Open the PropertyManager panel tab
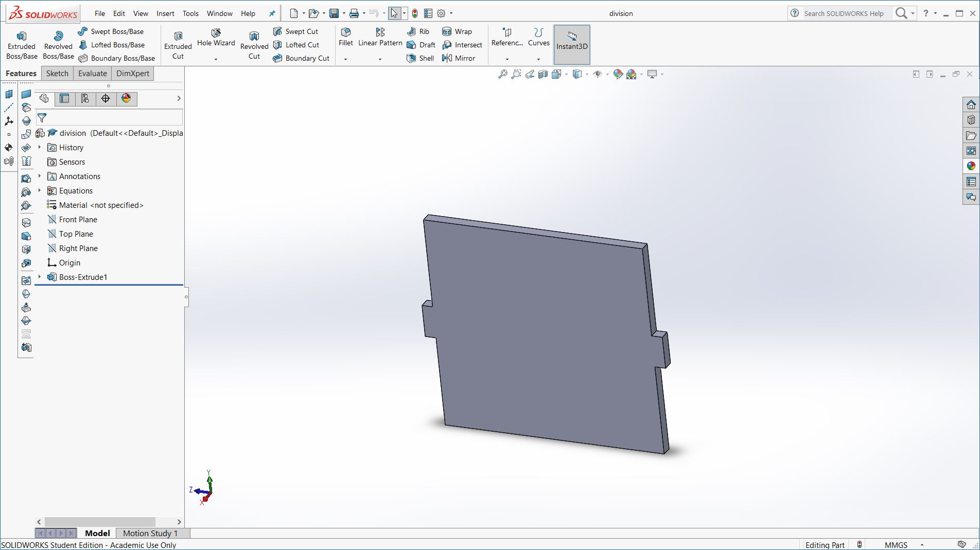 click(x=64, y=98)
